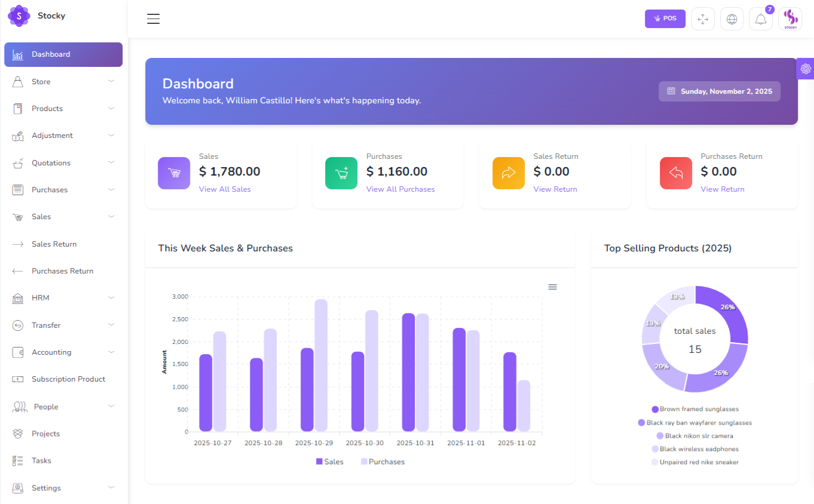Open the chart export menu on weekly sales chart
This screenshot has width=814, height=504.
[552, 287]
